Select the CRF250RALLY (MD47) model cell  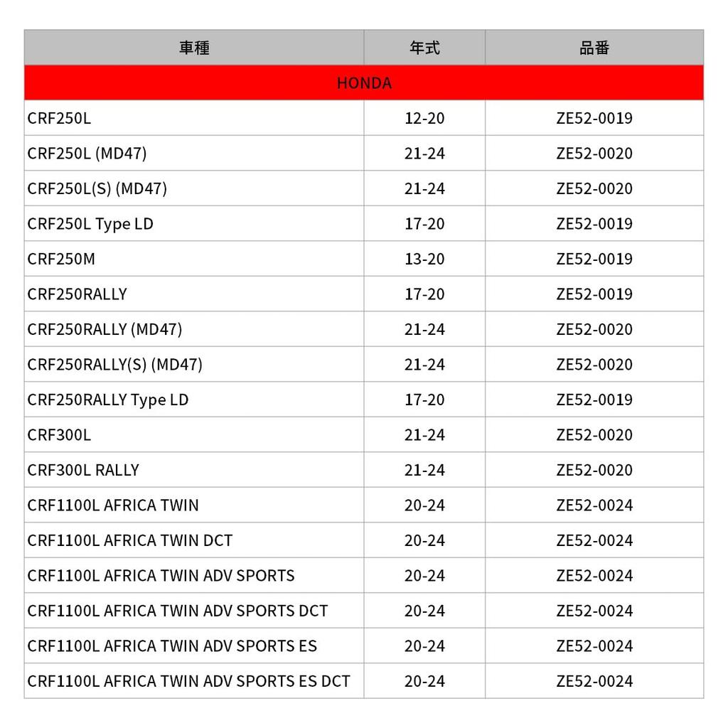click(105, 329)
